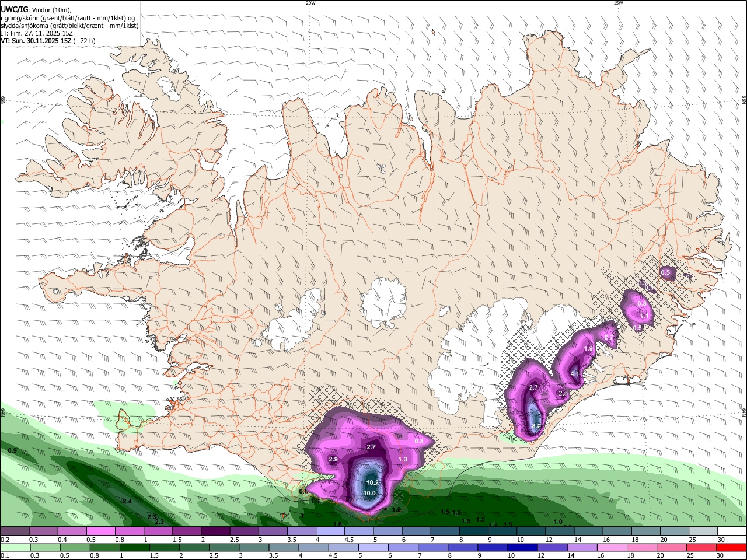This screenshot has height=560, width=747.
Task: Click the 1.3 value in the southern precipitation area
Action: (x=403, y=460)
